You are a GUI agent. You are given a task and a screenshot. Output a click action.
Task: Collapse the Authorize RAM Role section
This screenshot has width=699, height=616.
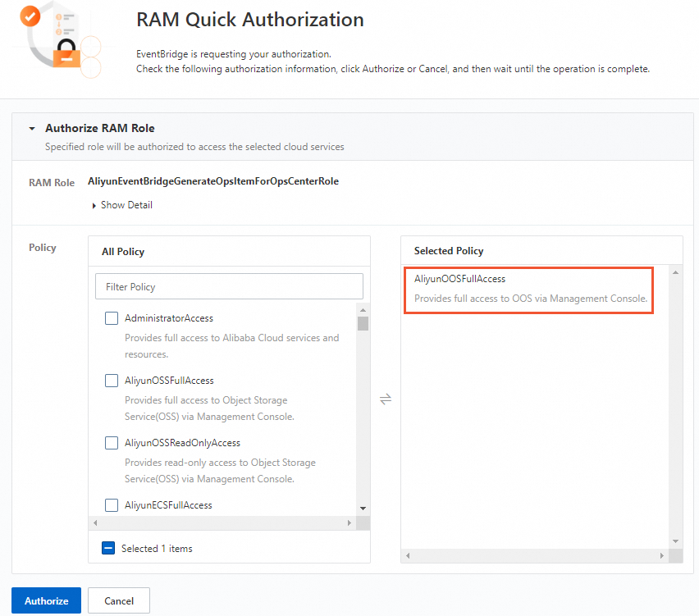(32, 129)
